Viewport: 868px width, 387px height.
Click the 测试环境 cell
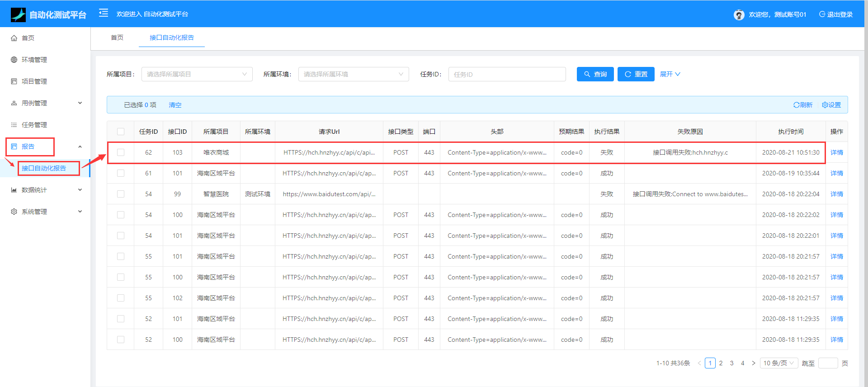tap(258, 194)
